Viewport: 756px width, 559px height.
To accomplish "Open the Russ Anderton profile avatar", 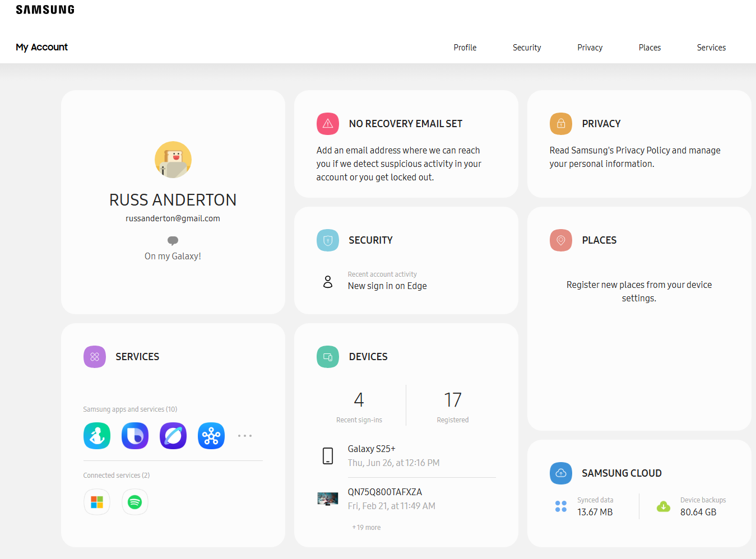I will (173, 160).
